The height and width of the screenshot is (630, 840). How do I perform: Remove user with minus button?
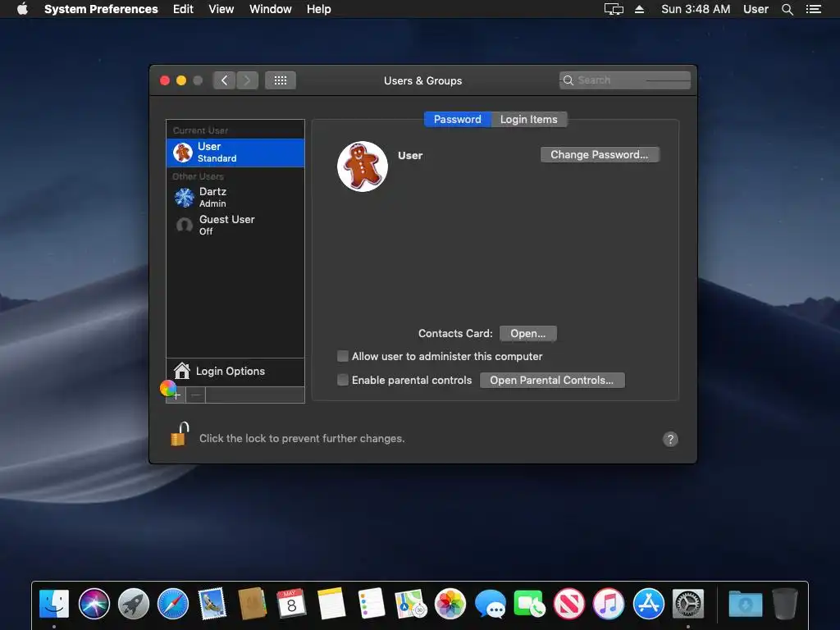pyautogui.click(x=195, y=395)
